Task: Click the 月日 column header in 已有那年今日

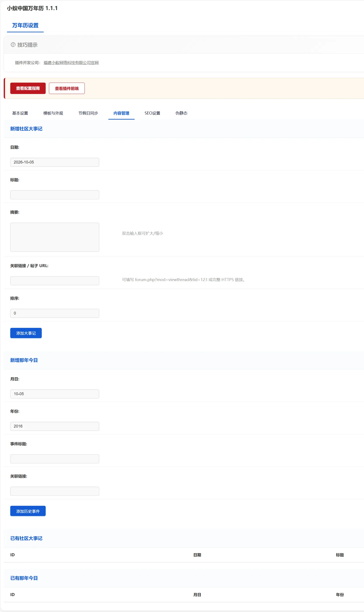Action: click(x=197, y=595)
